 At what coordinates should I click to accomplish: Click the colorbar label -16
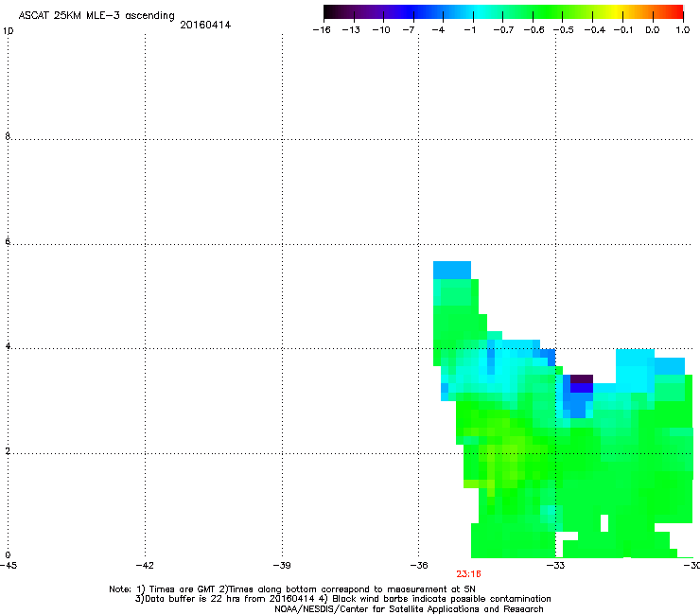pos(322,30)
